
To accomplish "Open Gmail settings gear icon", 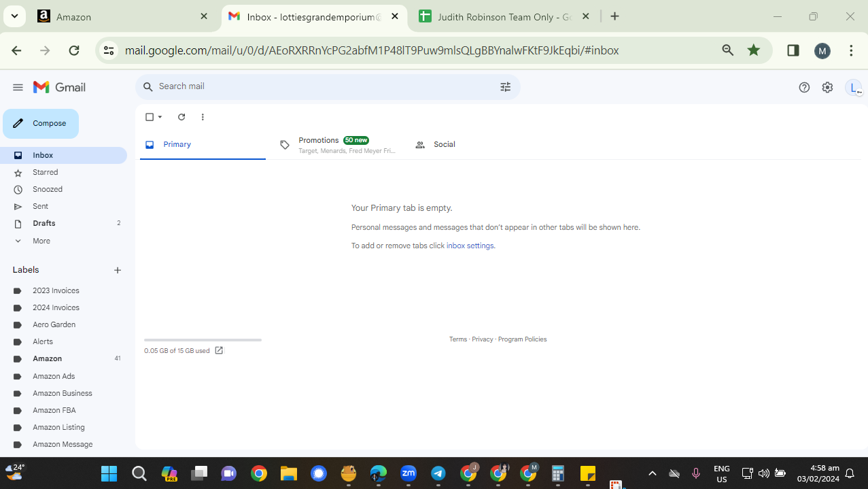I will click(827, 87).
